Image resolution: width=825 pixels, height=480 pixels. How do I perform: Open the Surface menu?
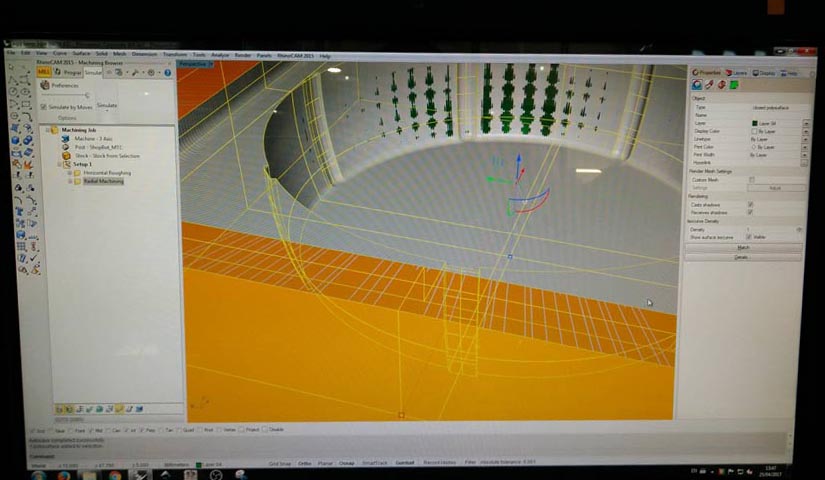[x=81, y=53]
